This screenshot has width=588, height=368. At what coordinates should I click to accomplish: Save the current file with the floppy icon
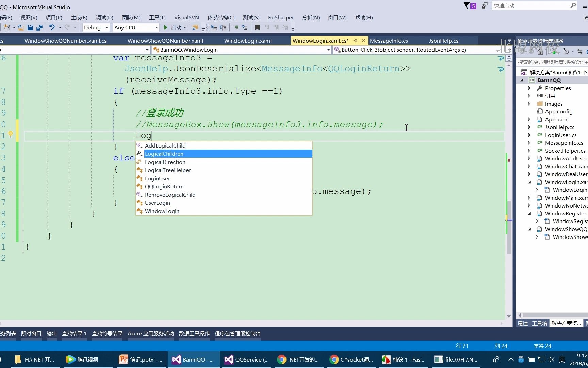pos(30,27)
